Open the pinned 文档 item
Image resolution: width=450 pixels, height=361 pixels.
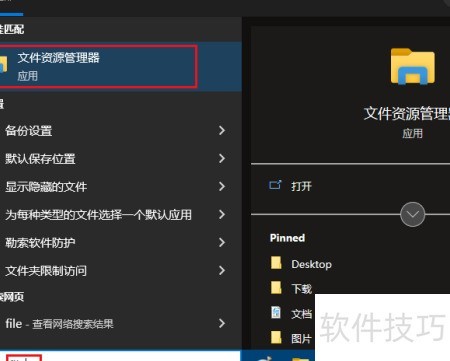[301, 314]
